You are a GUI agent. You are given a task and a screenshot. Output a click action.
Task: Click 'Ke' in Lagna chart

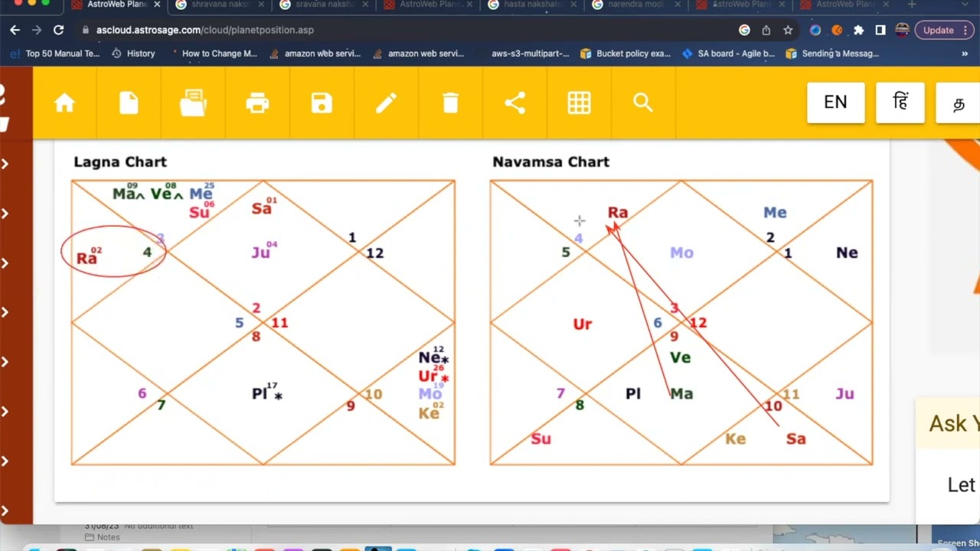(x=429, y=413)
